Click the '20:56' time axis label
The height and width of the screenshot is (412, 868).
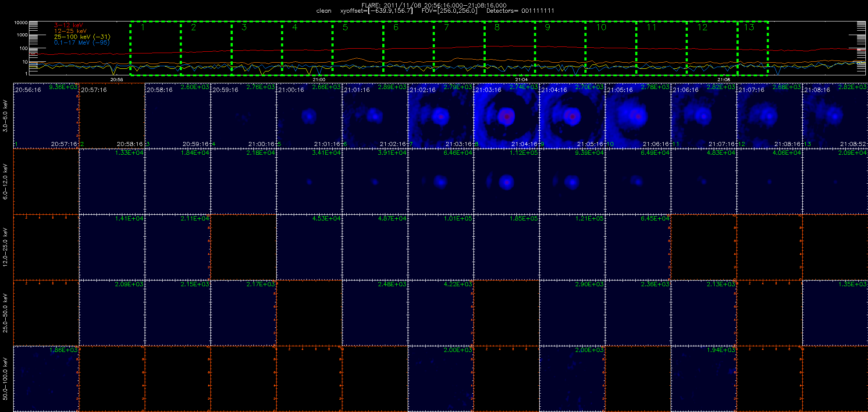[117, 79]
